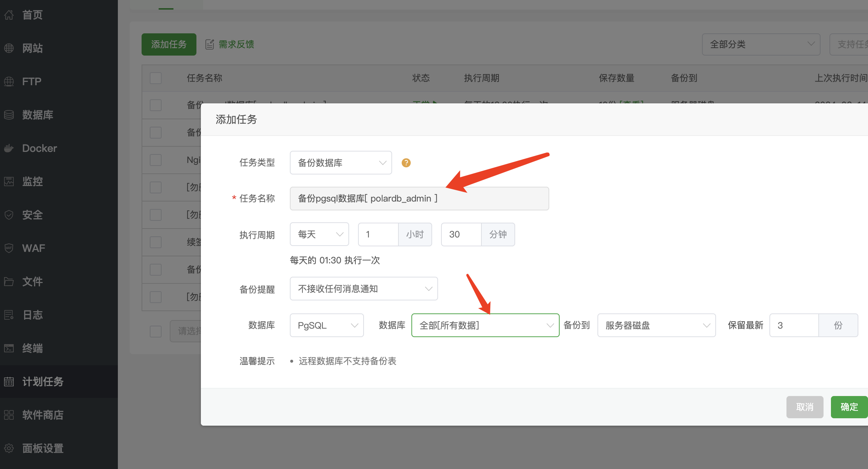Check the bottom checkbox beside 请选择 batch selector
Viewport: 868px width, 469px height.
click(156, 331)
